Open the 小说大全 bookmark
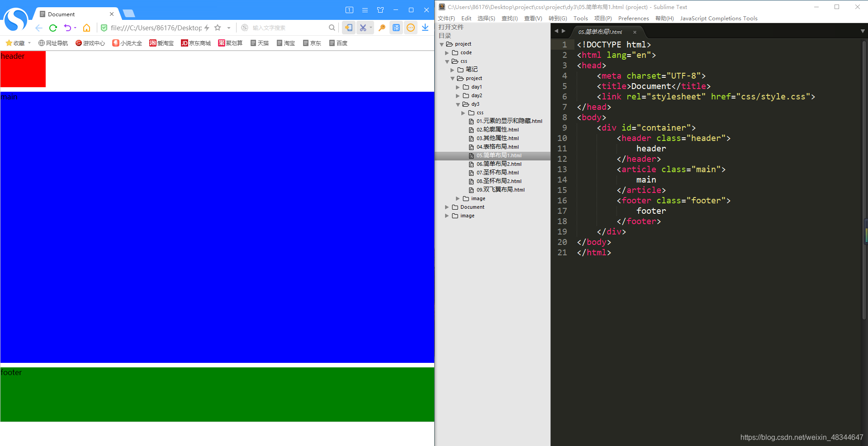 click(127, 43)
